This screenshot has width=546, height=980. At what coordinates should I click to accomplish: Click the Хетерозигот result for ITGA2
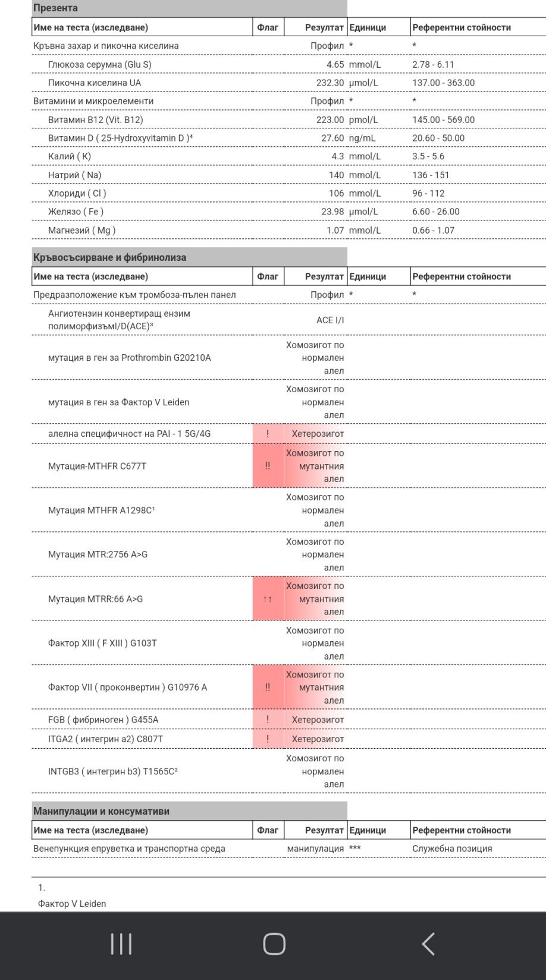click(x=318, y=739)
